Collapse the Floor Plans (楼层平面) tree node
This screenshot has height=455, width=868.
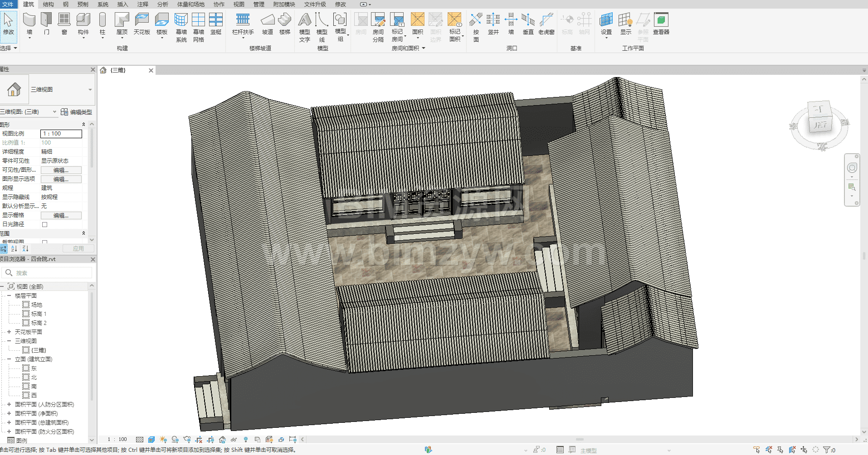click(9, 295)
